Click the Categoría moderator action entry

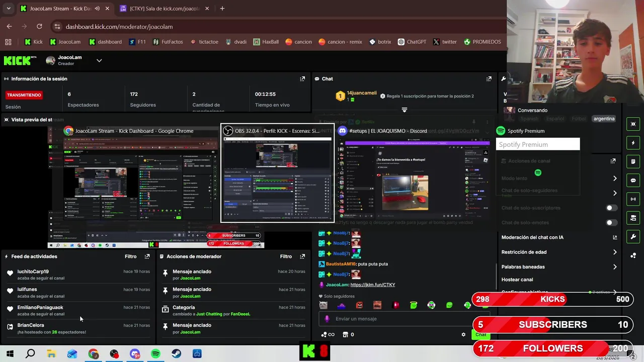tap(233, 310)
